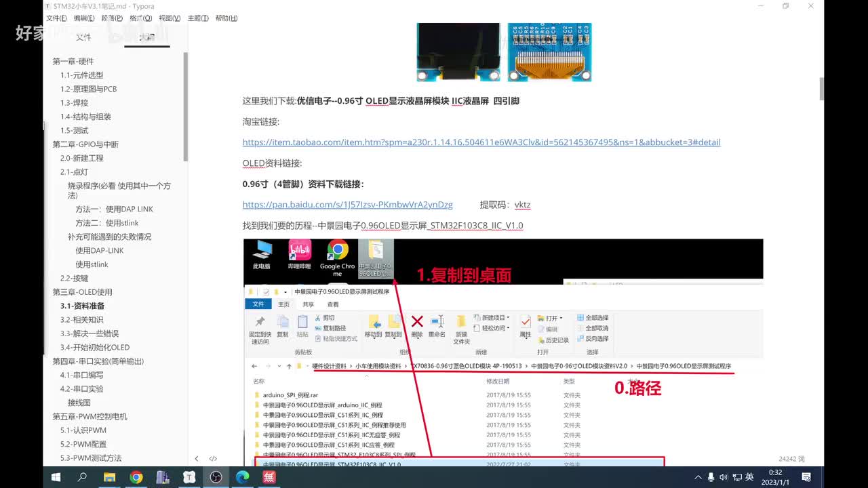Screen dimensions: 868x488
Task: Switch sidebar to the 文件 tab
Action: pos(83,37)
